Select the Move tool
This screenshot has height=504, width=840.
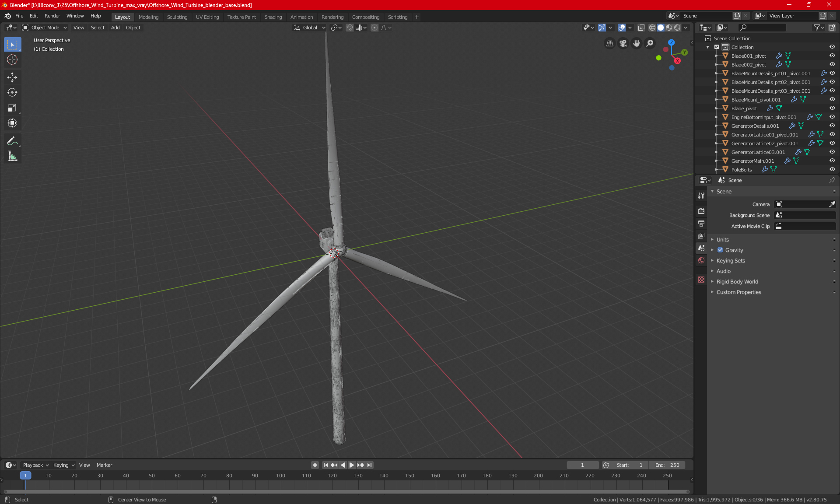(x=12, y=77)
